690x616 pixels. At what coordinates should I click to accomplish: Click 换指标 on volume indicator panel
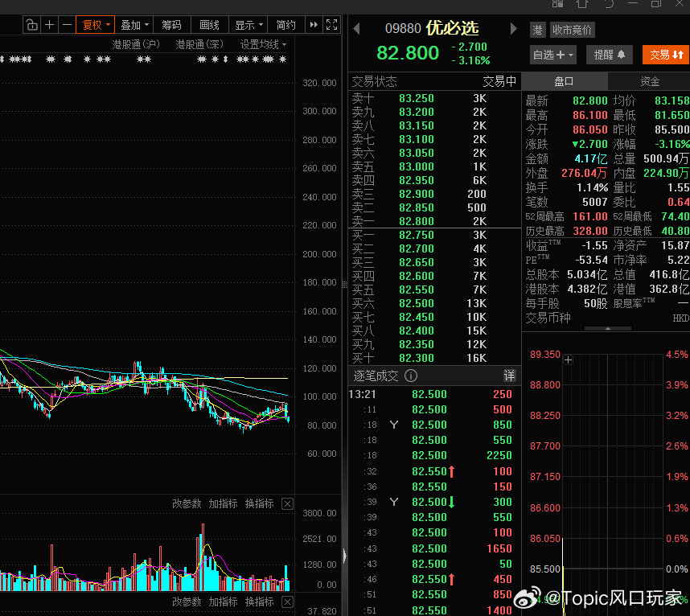click(259, 503)
